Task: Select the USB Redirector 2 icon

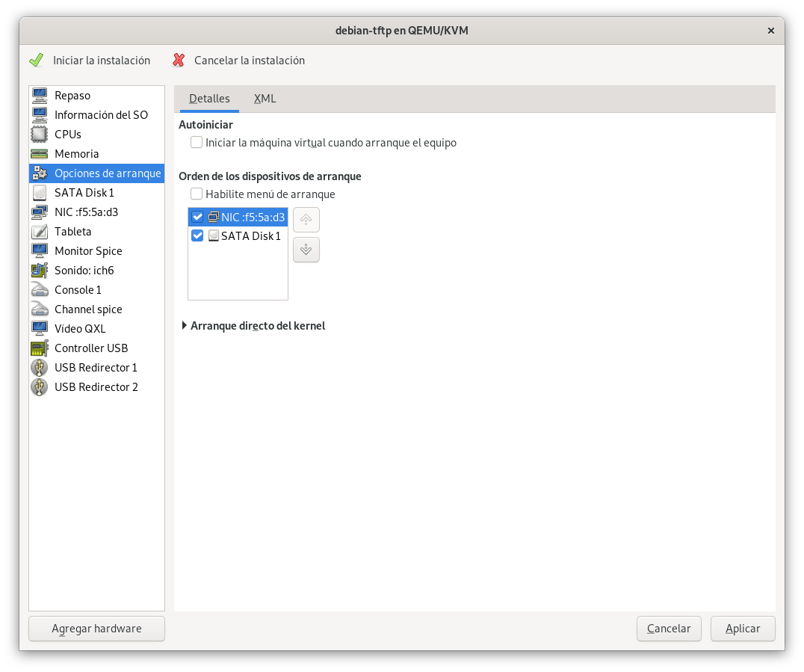Action: tap(40, 387)
